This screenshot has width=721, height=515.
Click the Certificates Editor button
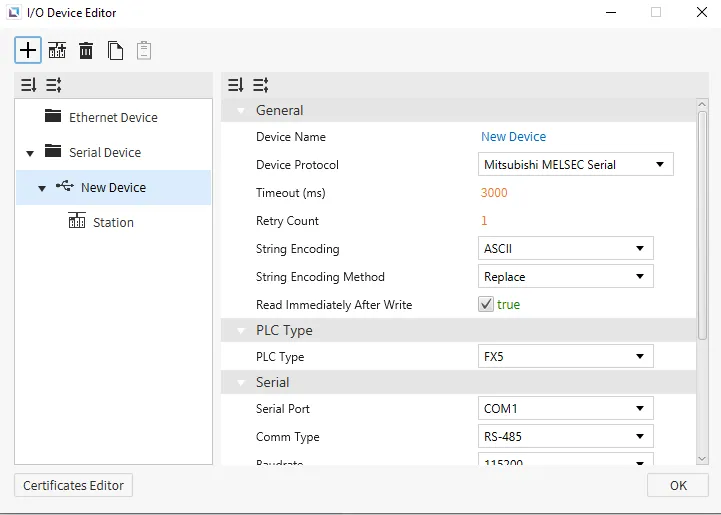click(74, 486)
